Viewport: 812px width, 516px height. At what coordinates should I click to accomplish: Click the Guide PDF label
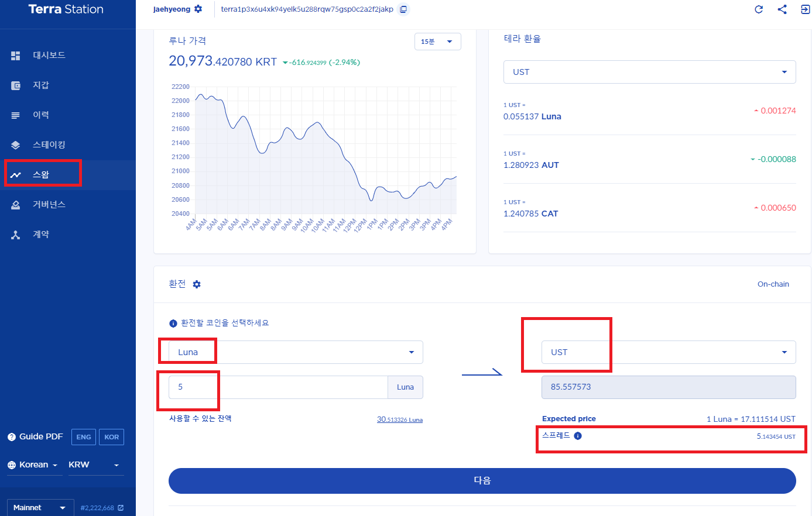[41, 436]
